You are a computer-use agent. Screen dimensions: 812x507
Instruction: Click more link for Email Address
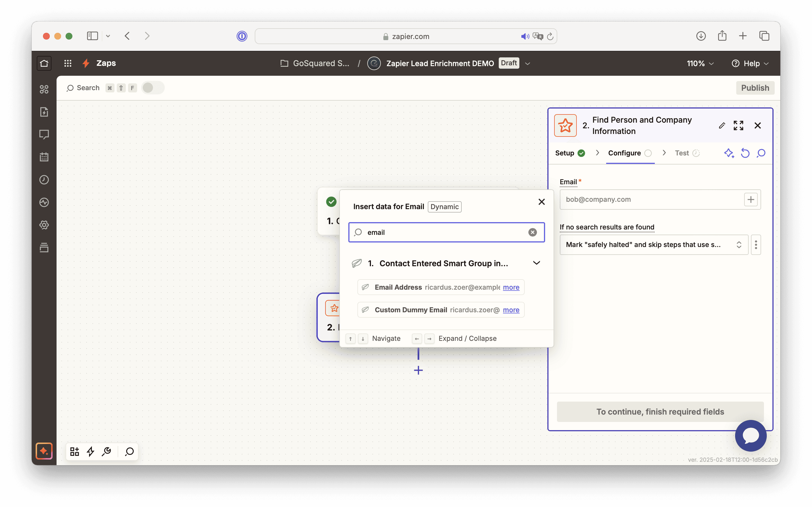(511, 287)
